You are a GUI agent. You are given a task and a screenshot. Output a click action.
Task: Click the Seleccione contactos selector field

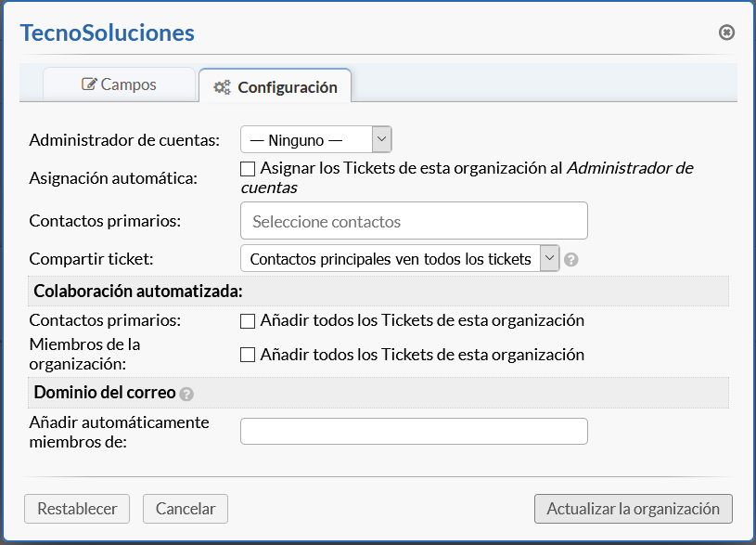[x=414, y=222]
